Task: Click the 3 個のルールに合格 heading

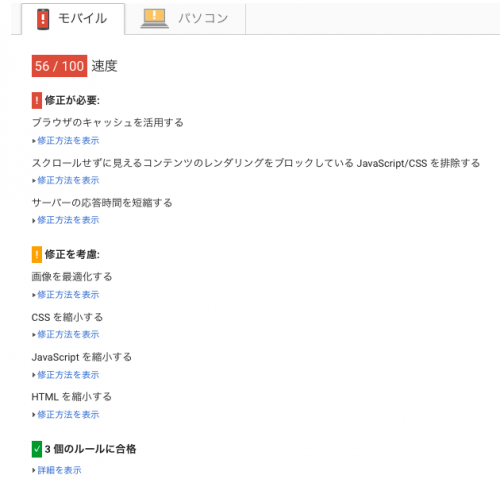Action: tap(90, 449)
